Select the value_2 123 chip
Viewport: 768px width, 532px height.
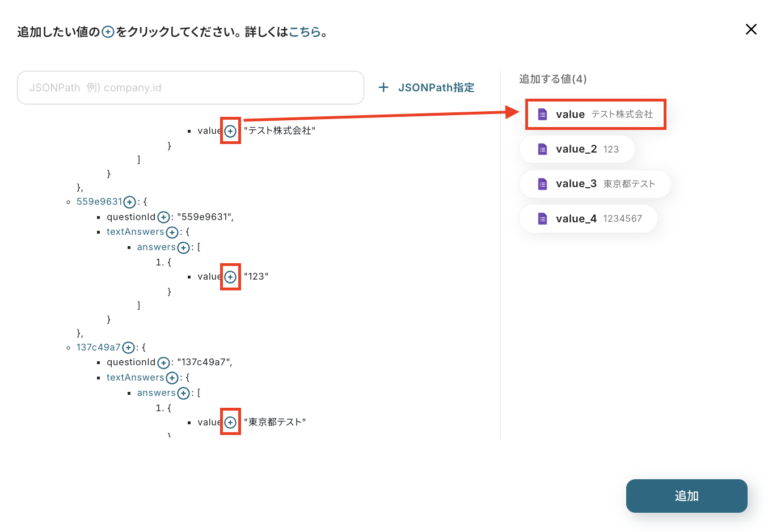pos(577,149)
